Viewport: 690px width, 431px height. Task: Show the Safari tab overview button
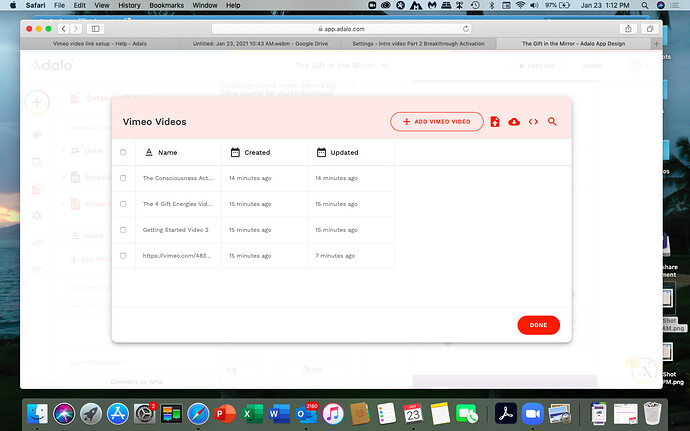[x=650, y=29]
